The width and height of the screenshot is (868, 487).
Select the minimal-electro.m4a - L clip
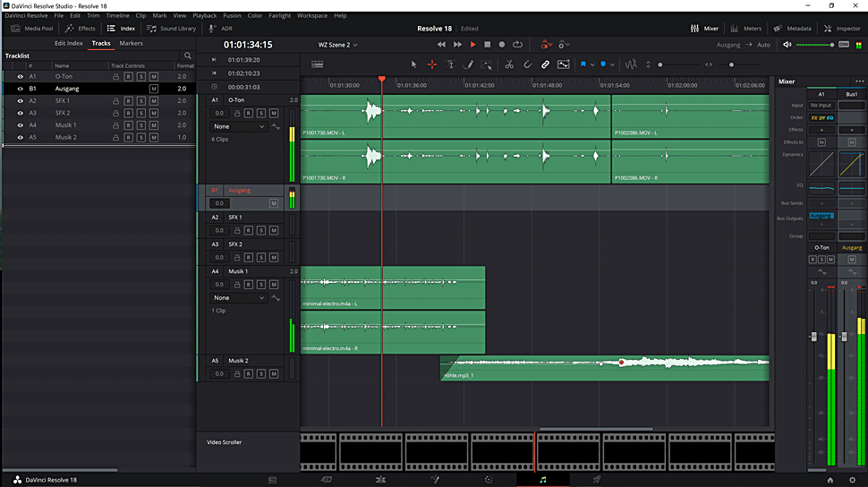[x=393, y=287]
